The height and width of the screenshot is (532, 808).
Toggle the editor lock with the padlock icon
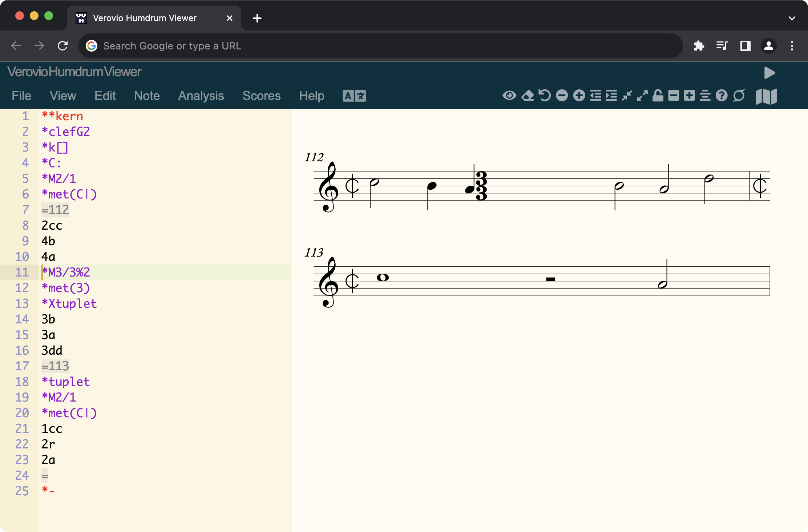pos(658,96)
